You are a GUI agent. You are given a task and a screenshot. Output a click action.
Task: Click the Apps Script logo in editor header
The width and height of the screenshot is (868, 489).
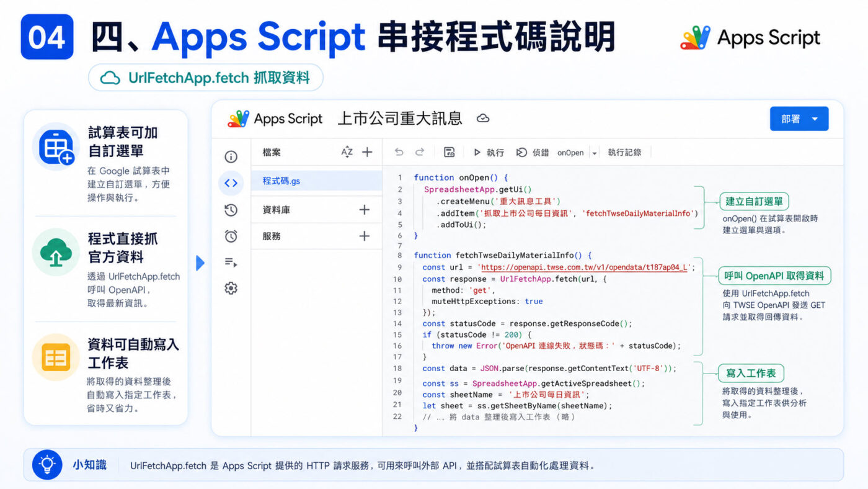(x=238, y=119)
